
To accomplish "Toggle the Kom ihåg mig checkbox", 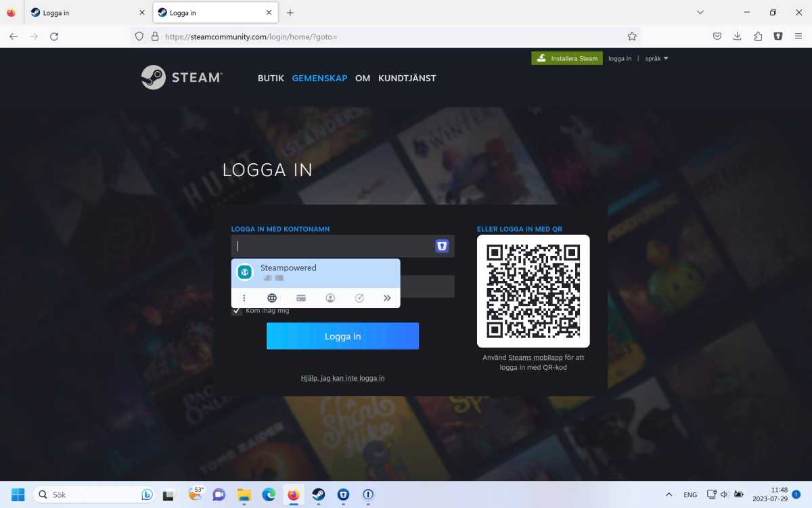I will pos(236,311).
